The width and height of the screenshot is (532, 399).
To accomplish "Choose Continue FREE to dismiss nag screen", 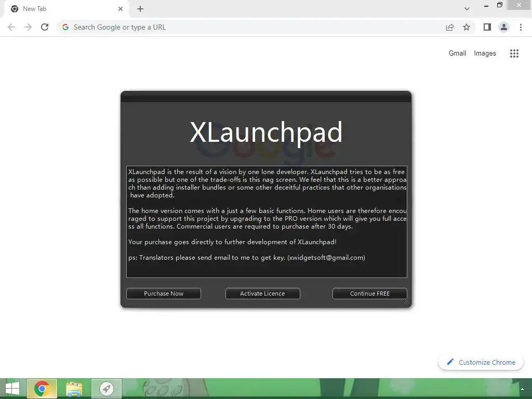I will [370, 294].
